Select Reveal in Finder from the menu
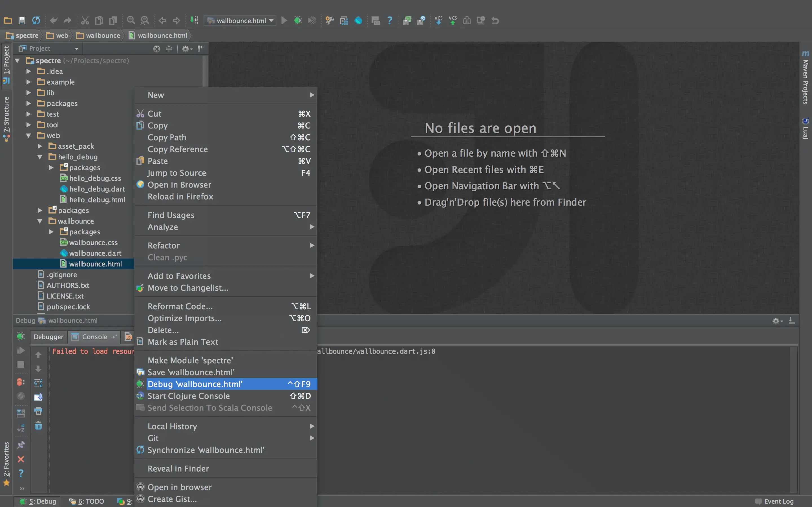 pos(178,468)
